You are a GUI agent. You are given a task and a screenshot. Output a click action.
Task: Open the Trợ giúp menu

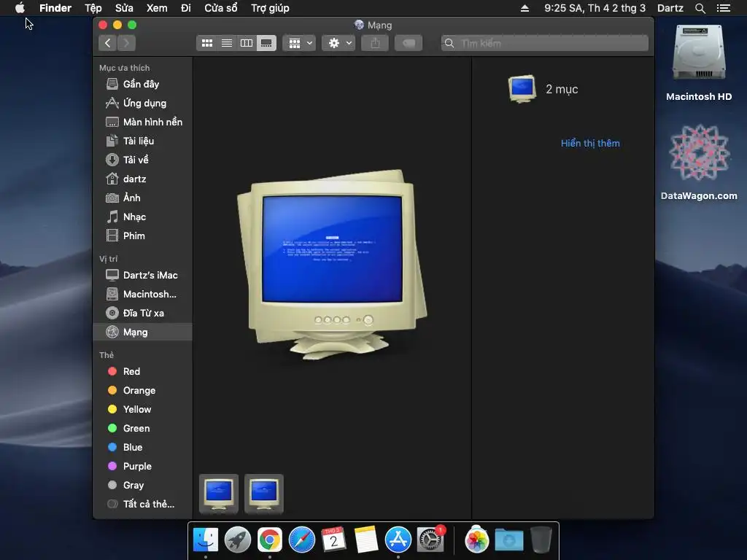(270, 8)
